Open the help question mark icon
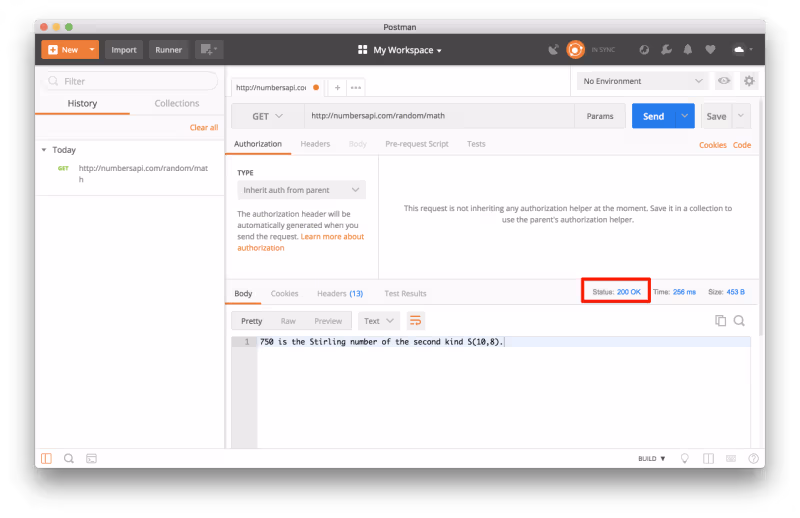This screenshot has height=518, width=800. (x=753, y=458)
